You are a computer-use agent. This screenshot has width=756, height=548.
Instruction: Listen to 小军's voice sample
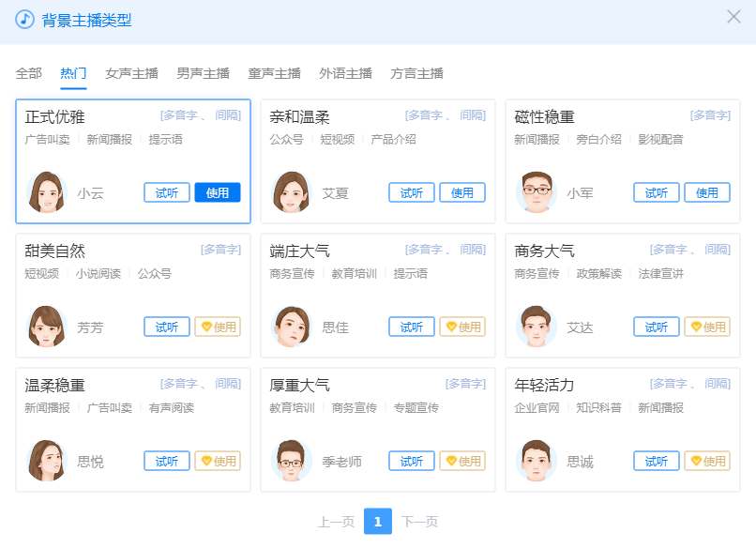[657, 193]
